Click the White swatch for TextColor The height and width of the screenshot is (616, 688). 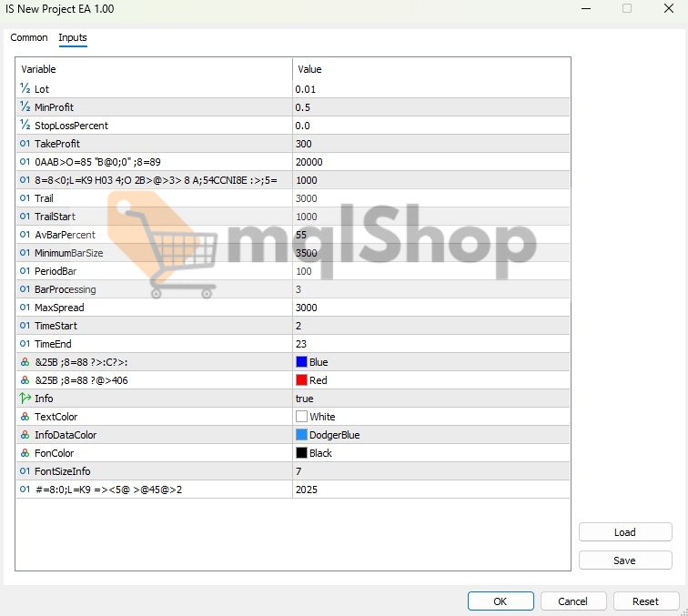[x=301, y=416]
